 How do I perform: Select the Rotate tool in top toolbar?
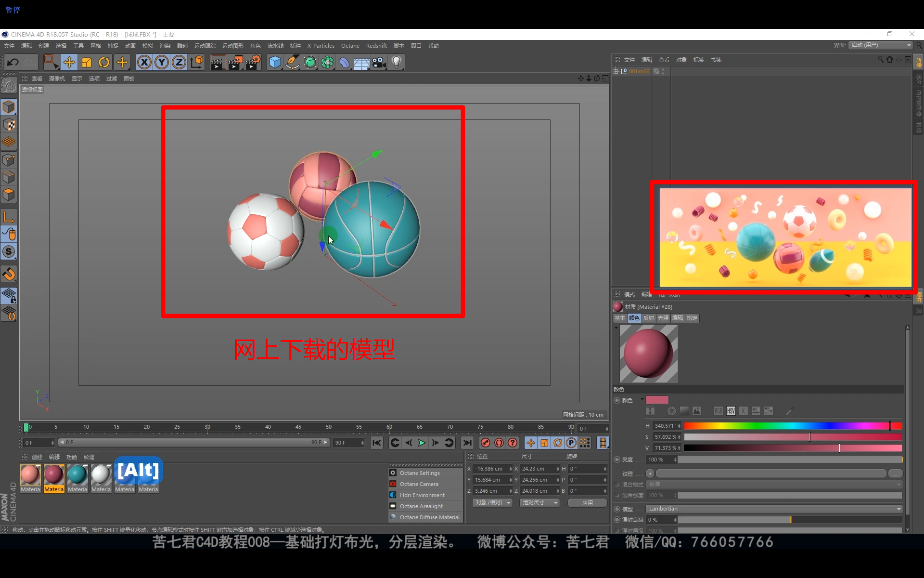104,62
